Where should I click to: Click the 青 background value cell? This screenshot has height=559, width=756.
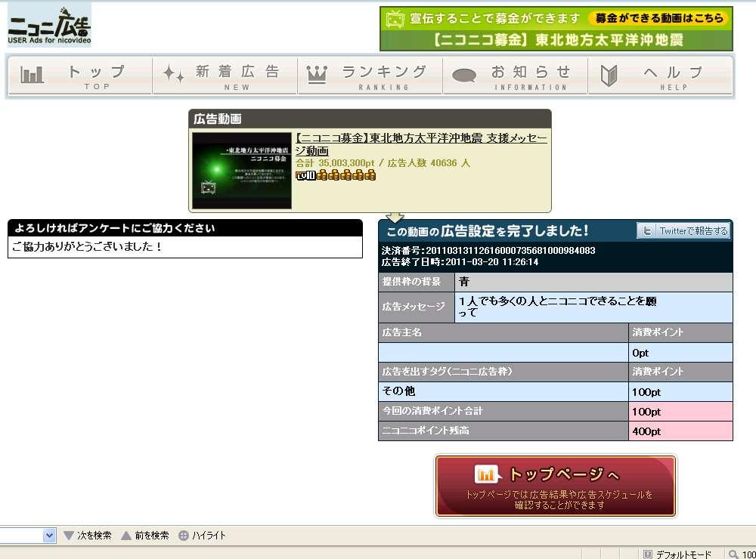[x=593, y=282]
